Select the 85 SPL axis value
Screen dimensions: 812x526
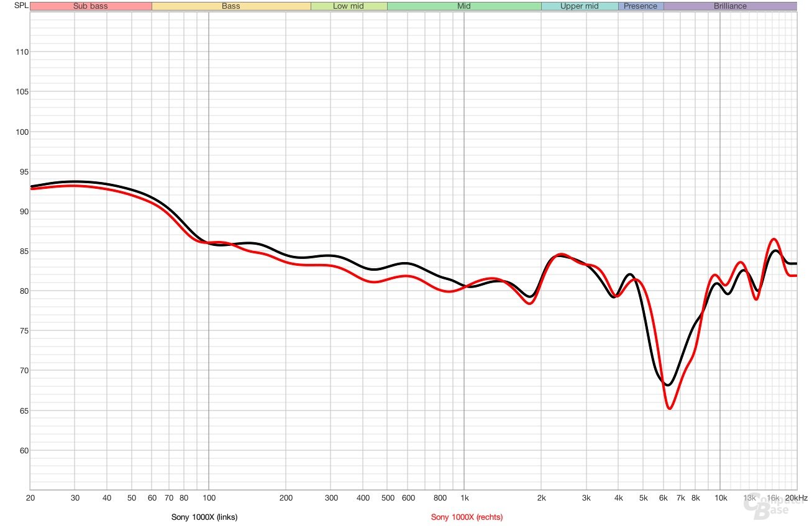[x=24, y=252]
